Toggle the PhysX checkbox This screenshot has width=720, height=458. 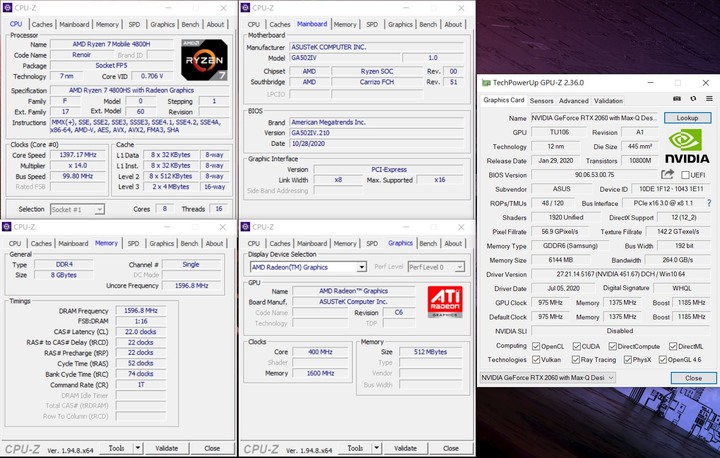point(628,360)
